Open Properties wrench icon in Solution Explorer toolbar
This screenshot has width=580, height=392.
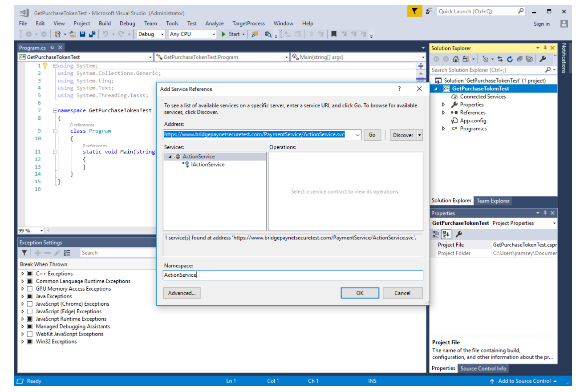(x=542, y=59)
